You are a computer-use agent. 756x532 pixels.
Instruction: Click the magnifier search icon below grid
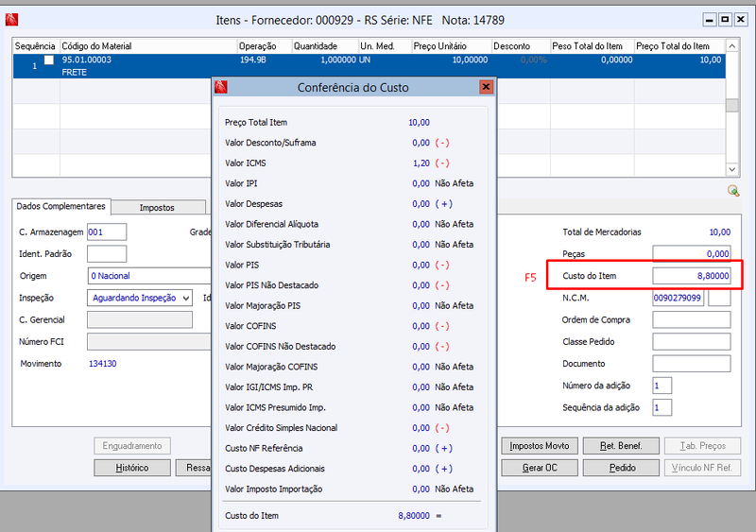(733, 191)
